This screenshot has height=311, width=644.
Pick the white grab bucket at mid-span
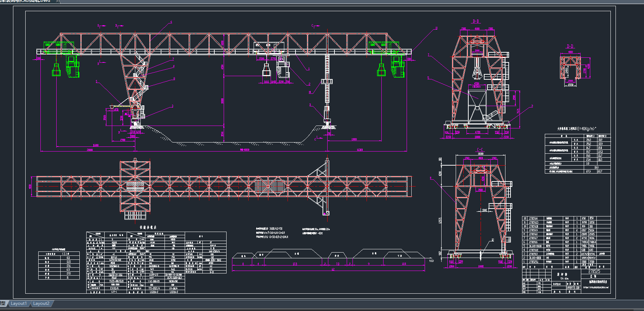coord(266,70)
